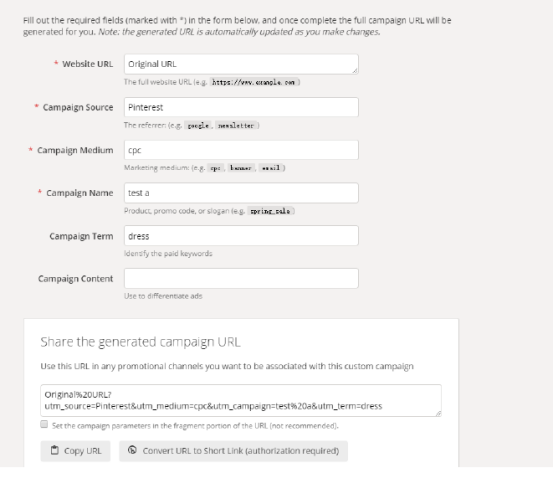Focus the empty Campaign Content field

point(241,278)
